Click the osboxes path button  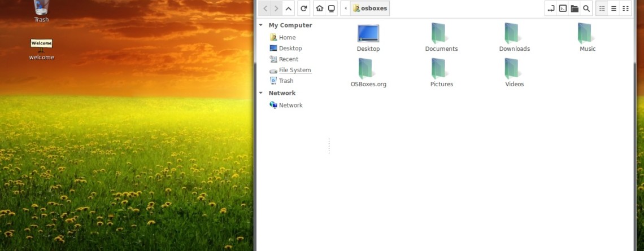pos(369,8)
